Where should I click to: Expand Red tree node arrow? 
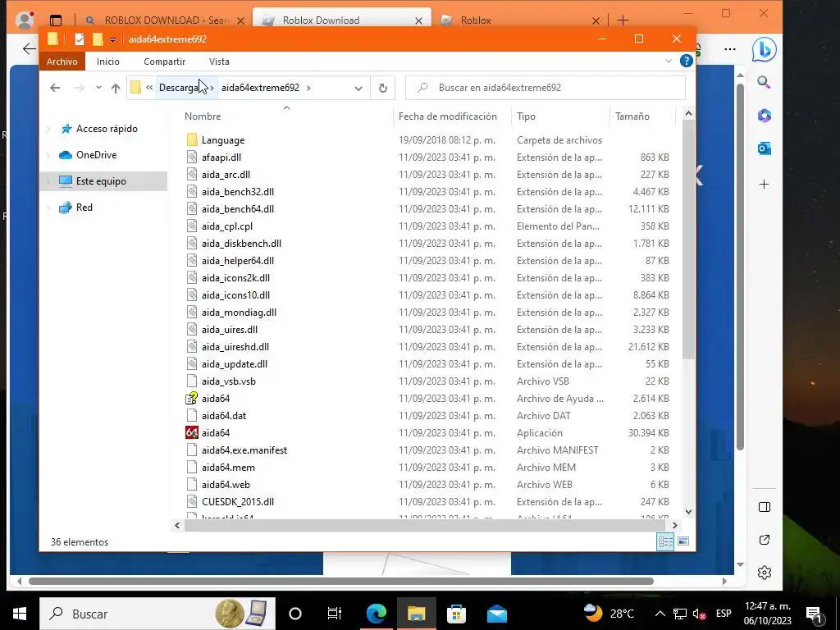(48, 208)
